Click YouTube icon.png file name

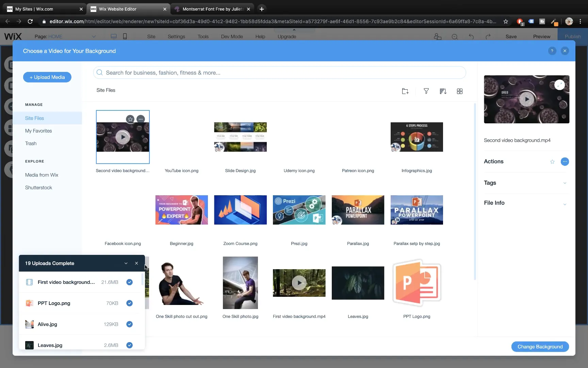click(x=181, y=171)
